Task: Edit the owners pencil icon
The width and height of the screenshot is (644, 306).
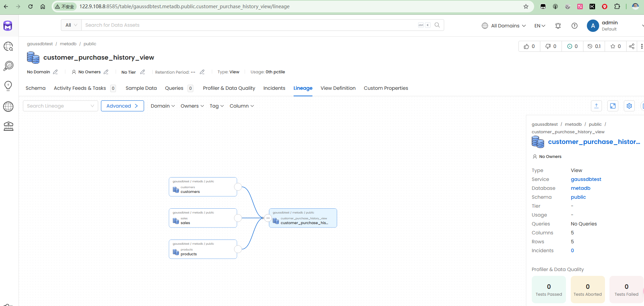Action: (106, 72)
